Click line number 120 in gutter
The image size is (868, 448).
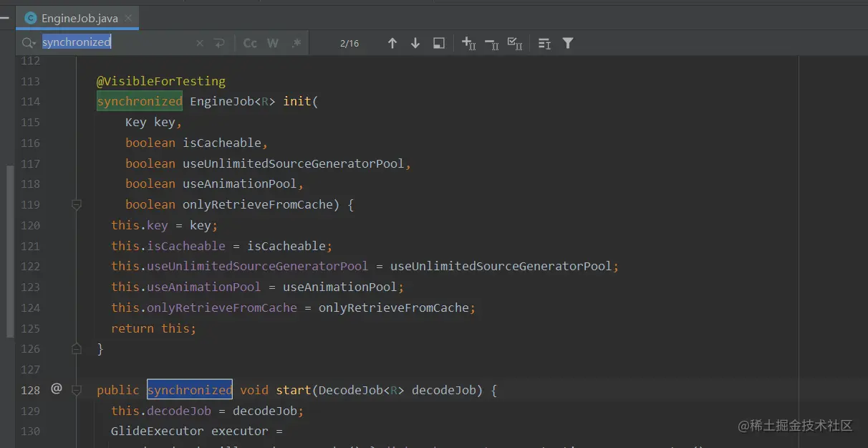(x=30, y=225)
